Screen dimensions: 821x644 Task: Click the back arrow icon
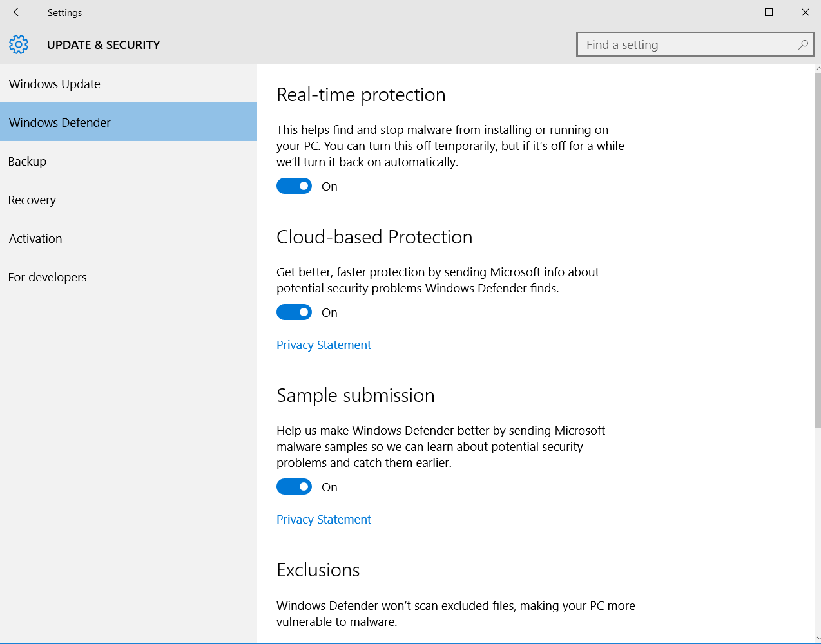[17, 12]
